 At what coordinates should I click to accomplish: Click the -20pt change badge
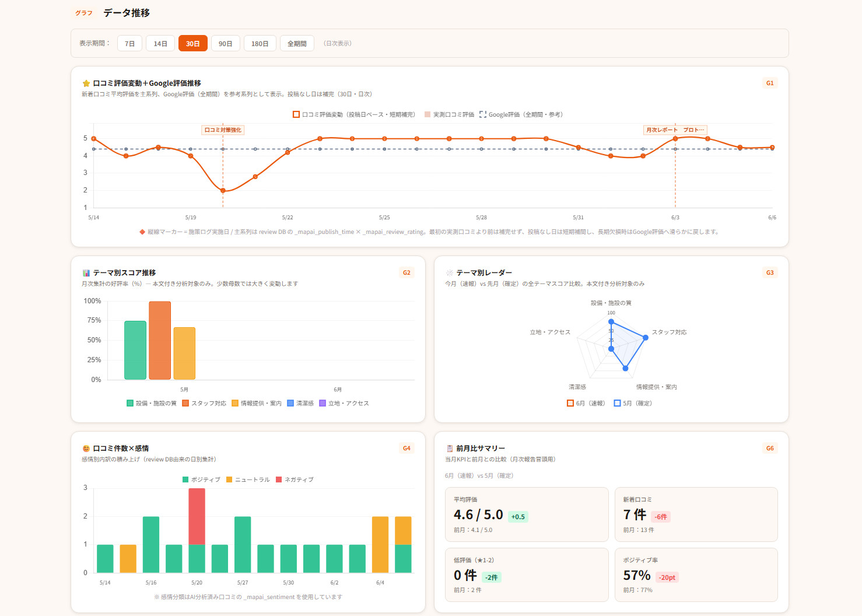[667, 577]
